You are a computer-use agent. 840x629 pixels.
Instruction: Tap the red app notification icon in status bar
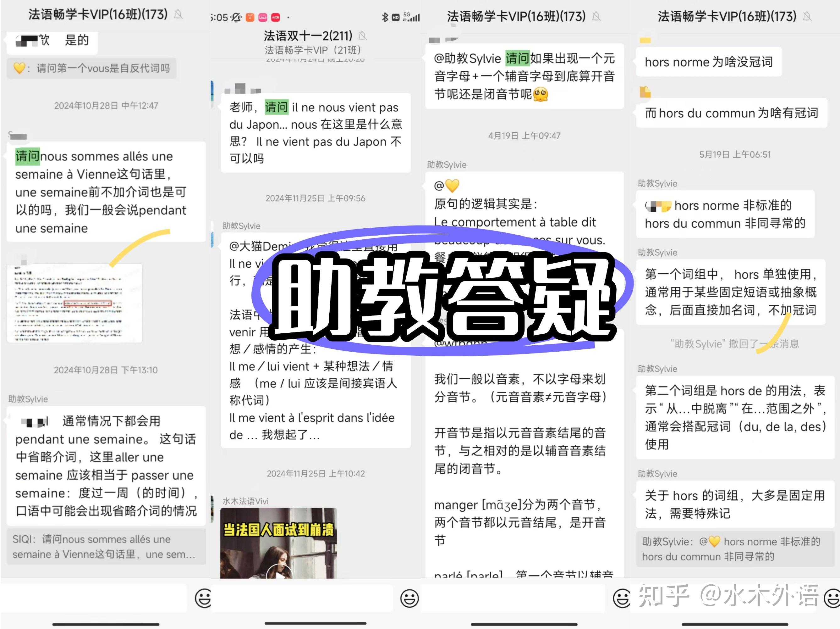pos(276,17)
